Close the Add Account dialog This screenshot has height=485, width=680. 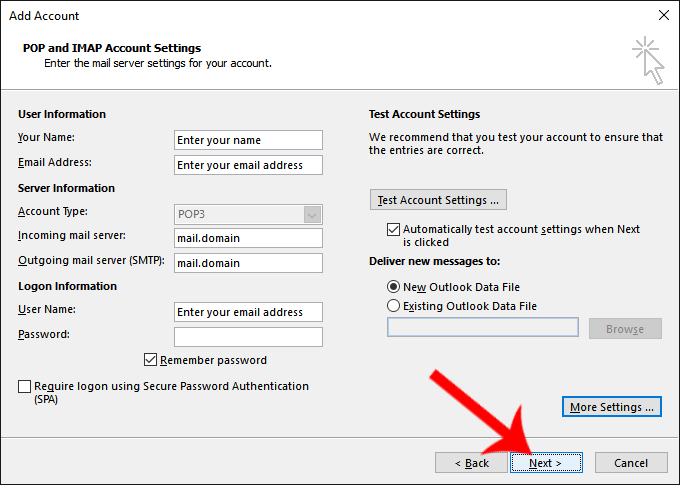tap(664, 15)
